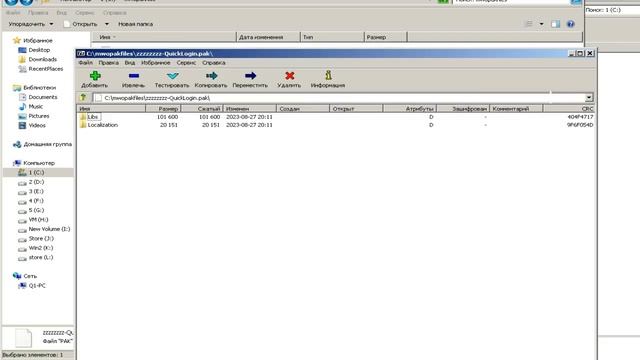Sort archive list by Имя column

[x=111, y=109]
